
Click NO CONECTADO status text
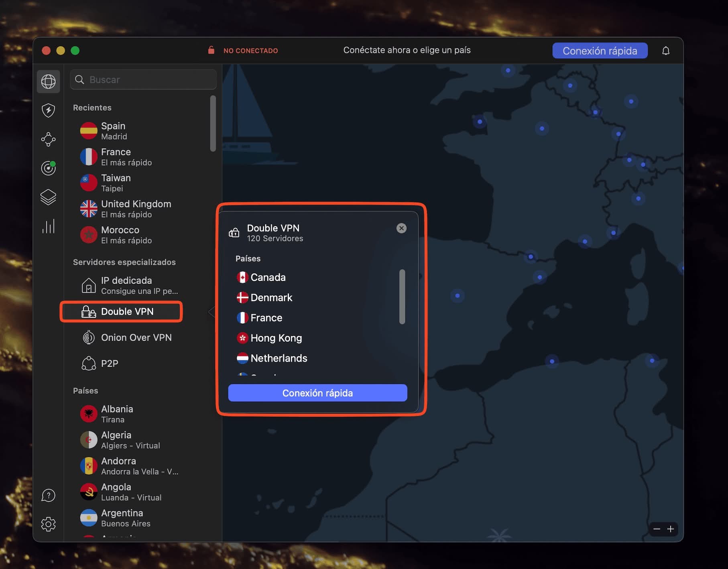point(250,51)
